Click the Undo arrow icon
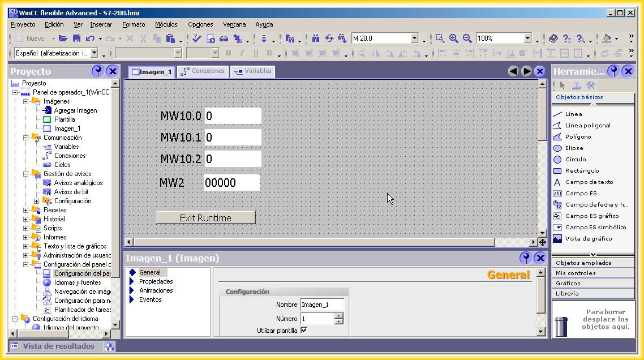 pyautogui.click(x=90, y=38)
